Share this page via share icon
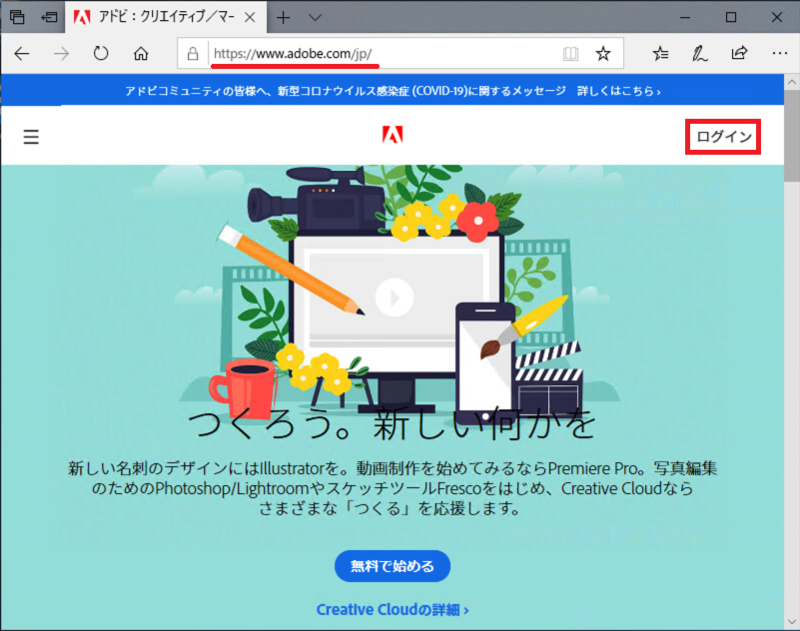 pos(740,53)
